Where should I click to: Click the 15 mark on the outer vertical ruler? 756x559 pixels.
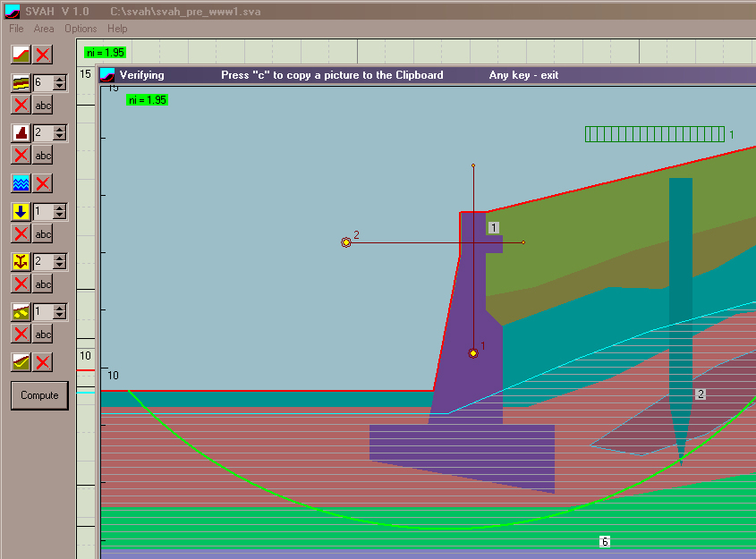(x=85, y=74)
